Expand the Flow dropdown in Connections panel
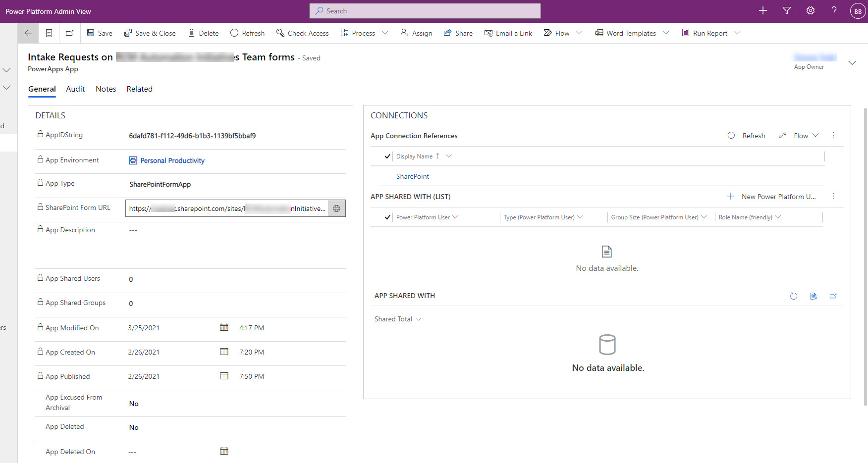Screen dimensions: 868x463 pos(815,135)
